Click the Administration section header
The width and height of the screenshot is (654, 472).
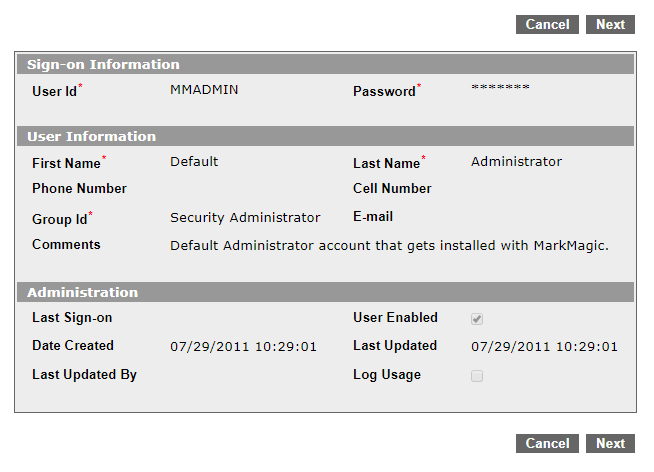point(82,293)
